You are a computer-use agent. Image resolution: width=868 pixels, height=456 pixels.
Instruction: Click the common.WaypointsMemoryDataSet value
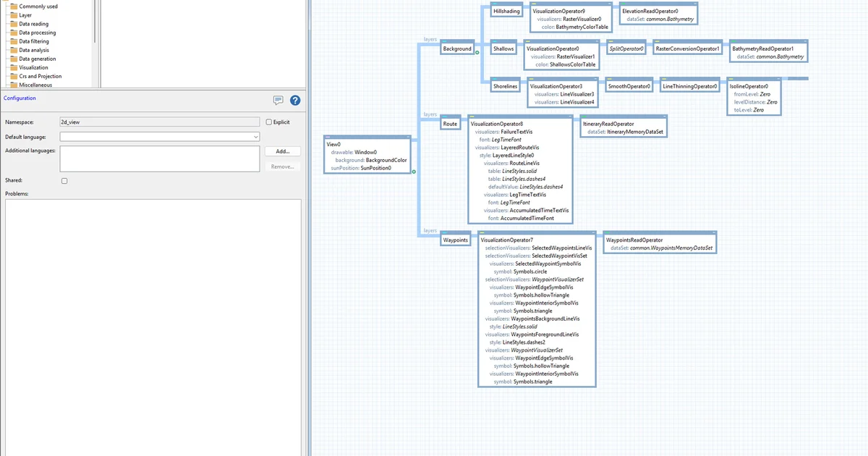click(x=672, y=248)
